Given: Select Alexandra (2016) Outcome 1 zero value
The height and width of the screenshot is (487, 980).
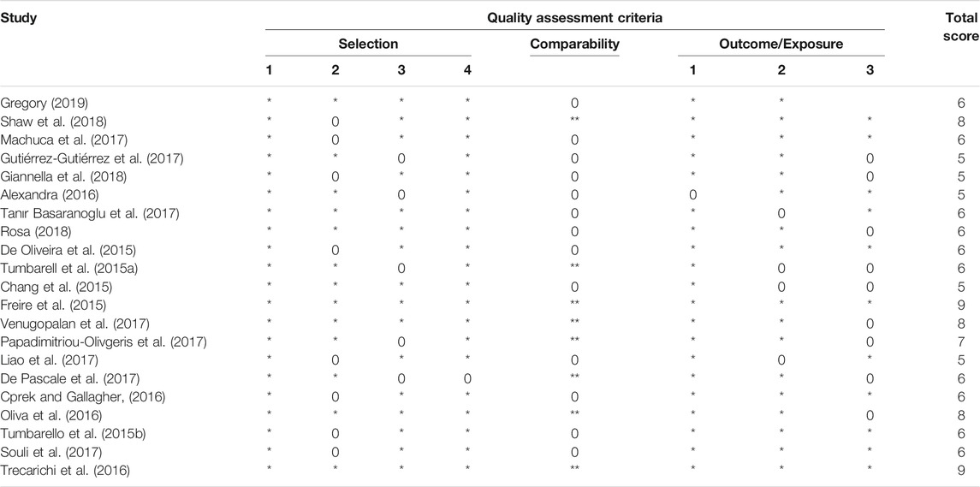Looking at the screenshot, I should pyautogui.click(x=692, y=196).
